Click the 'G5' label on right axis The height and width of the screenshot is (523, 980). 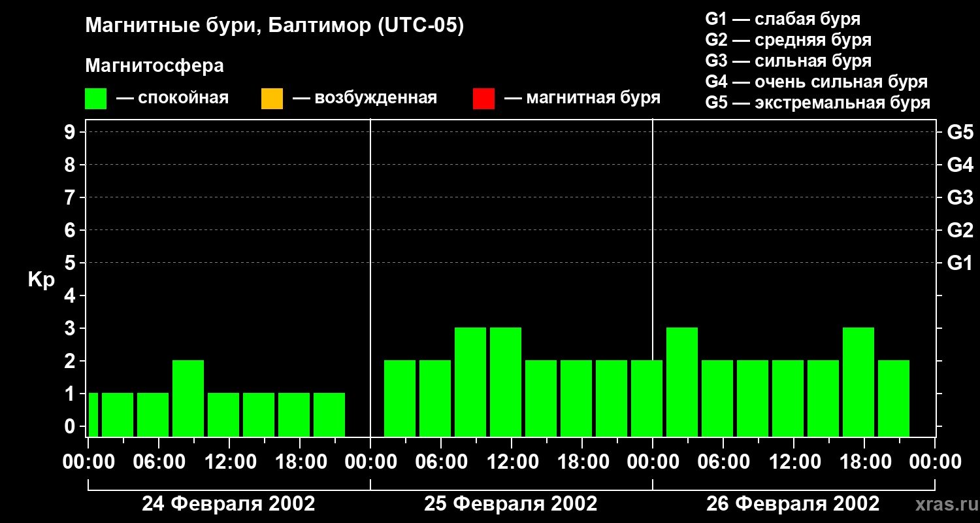point(960,132)
